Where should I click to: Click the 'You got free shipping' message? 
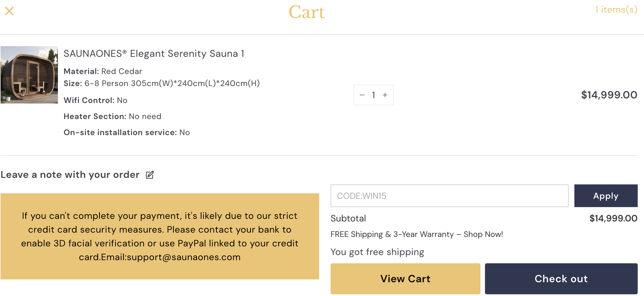tap(377, 252)
